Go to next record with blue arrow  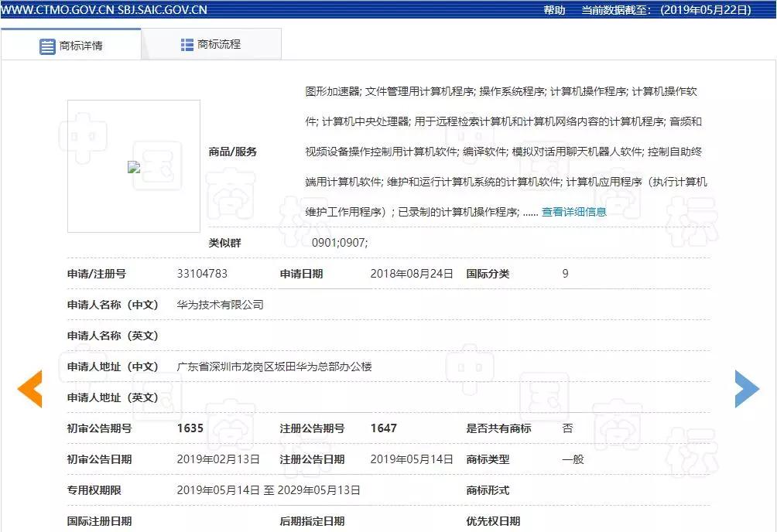pos(747,389)
